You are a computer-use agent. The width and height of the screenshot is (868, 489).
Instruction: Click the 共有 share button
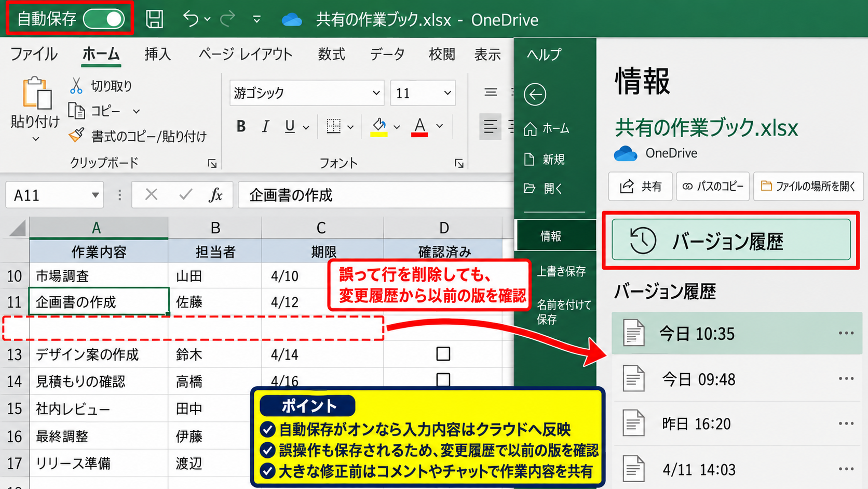point(641,186)
